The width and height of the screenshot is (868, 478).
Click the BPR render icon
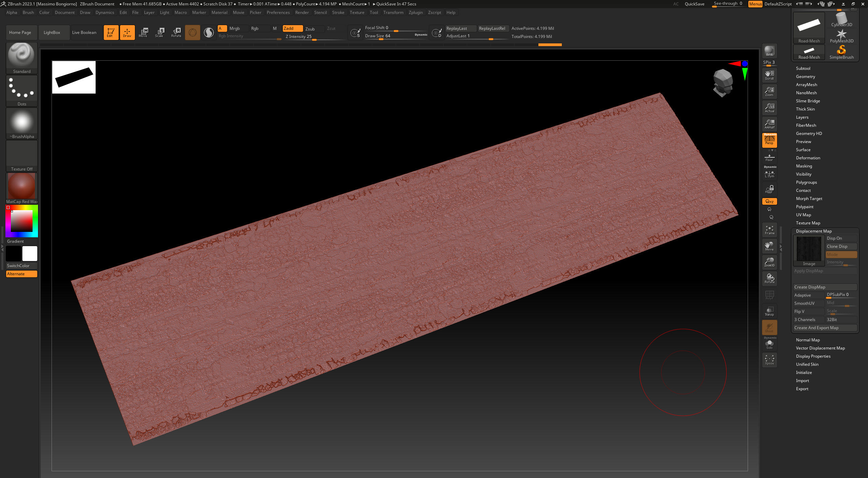tap(769, 51)
